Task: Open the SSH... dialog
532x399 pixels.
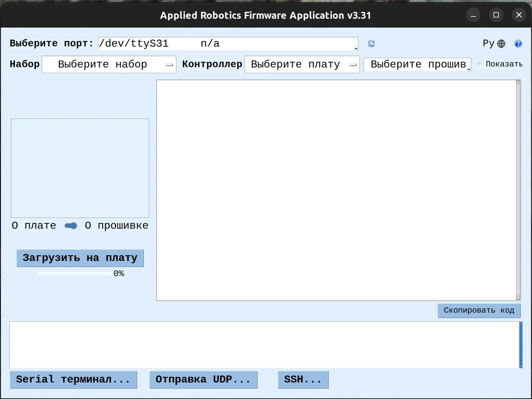Action: pyautogui.click(x=303, y=380)
